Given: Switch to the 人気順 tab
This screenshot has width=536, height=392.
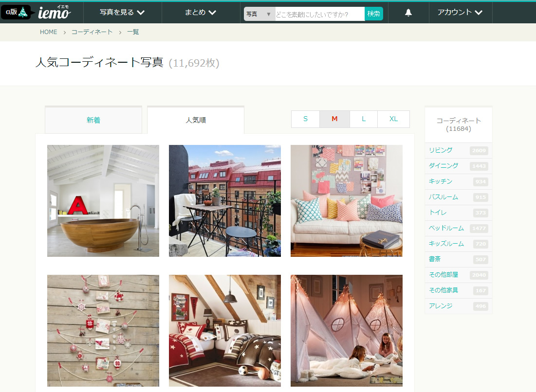Looking at the screenshot, I should (x=196, y=120).
